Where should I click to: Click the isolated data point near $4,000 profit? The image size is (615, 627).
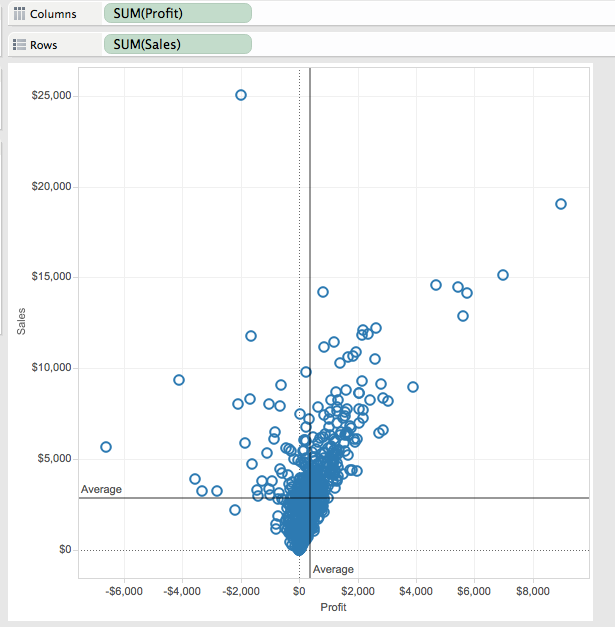(x=413, y=387)
